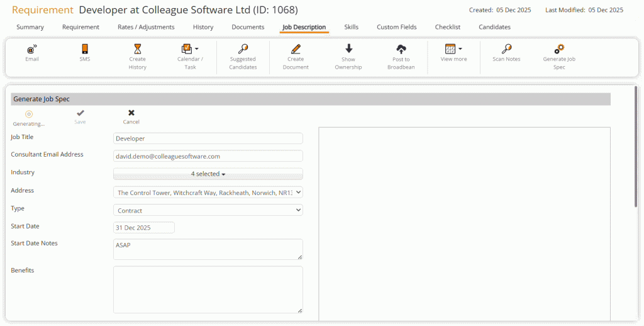The width and height of the screenshot is (644, 326).
Task: Open the Industry multi-select dropdown
Action: pos(208,174)
